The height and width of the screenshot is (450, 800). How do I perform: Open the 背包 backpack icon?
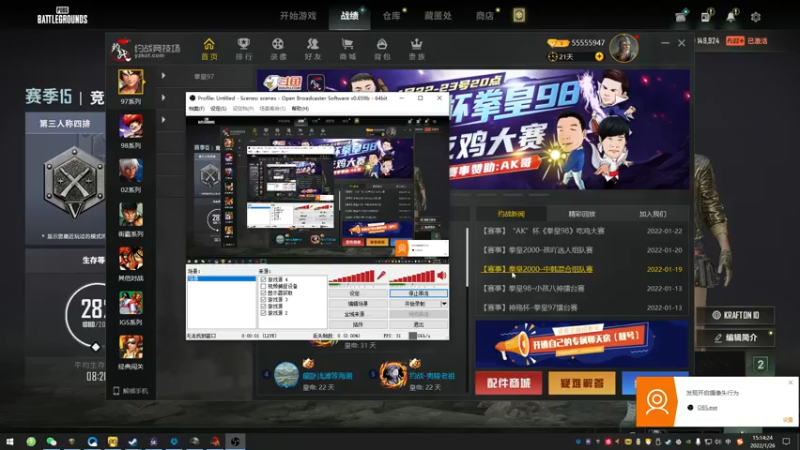tap(382, 49)
